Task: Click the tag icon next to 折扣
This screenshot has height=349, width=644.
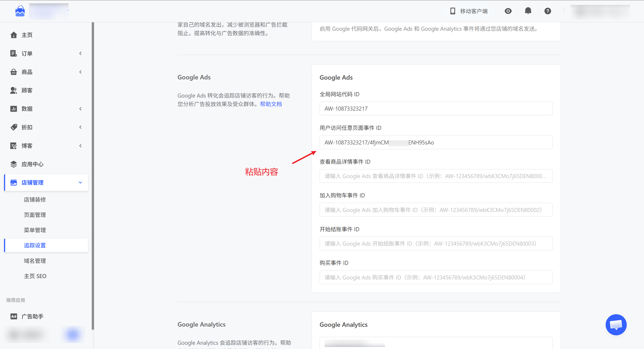Action: (13, 127)
